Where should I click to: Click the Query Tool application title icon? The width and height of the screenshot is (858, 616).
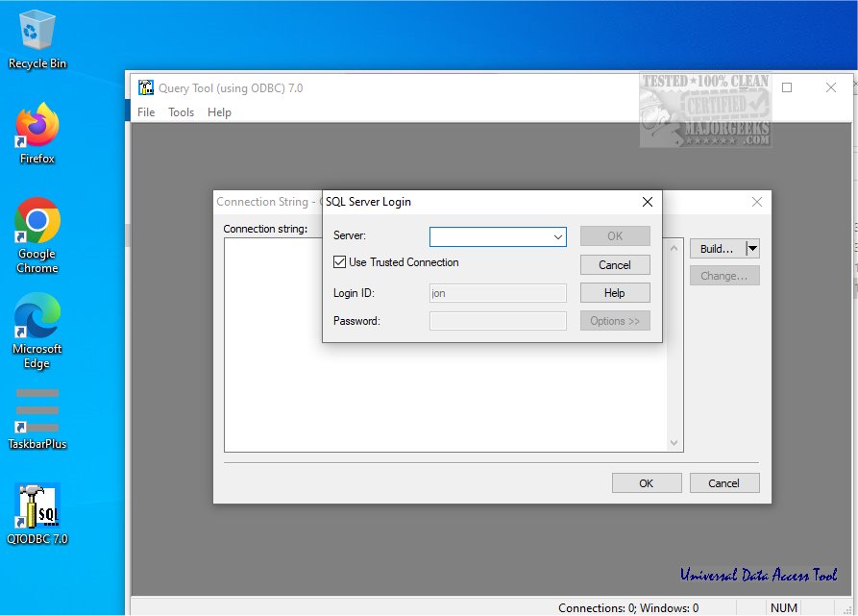[145, 87]
